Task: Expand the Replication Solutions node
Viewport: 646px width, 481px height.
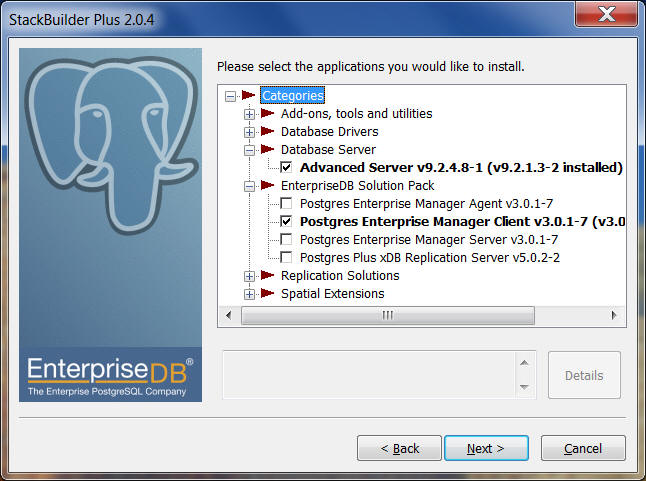Action: pyautogui.click(x=249, y=276)
